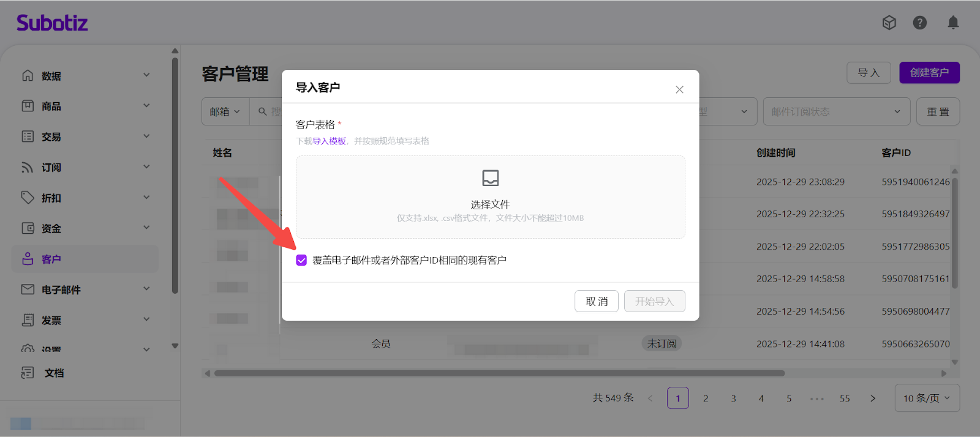Open the 邮件订阅状态 dropdown
Image resolution: width=980 pixels, height=437 pixels.
pos(835,111)
